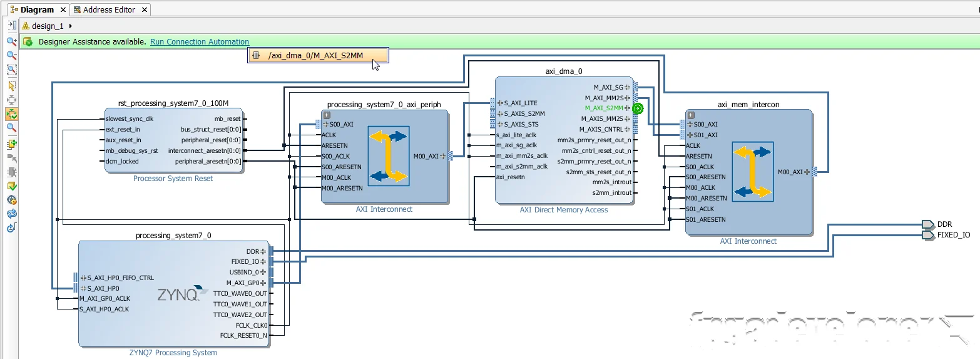Click the Add IP toolbar icon
This screenshot has height=359, width=980.
(x=11, y=144)
